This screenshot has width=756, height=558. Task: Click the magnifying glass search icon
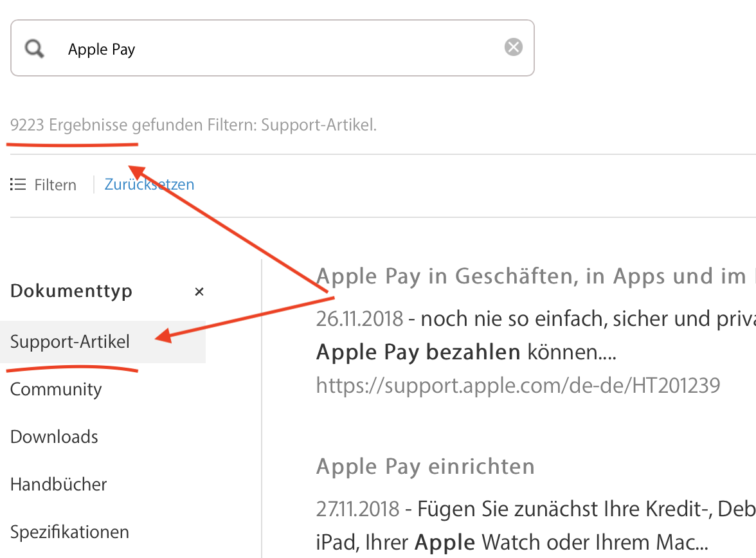pyautogui.click(x=35, y=49)
